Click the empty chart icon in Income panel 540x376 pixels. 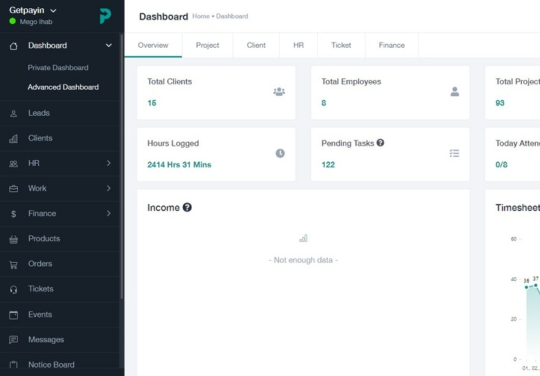tap(303, 238)
